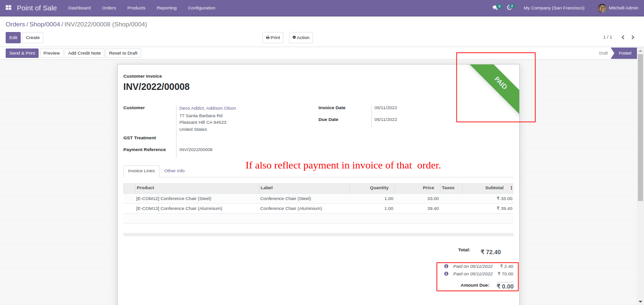This screenshot has height=305, width=644.
Task: Open the Configuration menu
Action: (x=201, y=8)
